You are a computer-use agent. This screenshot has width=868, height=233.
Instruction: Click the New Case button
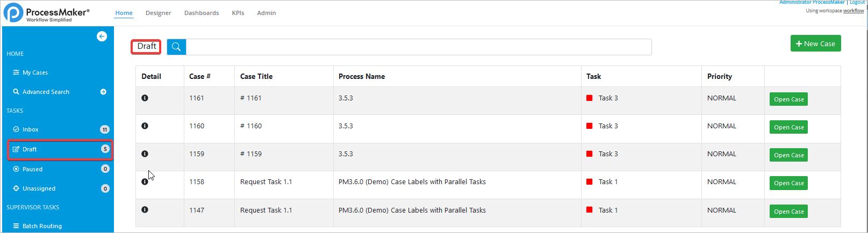click(x=815, y=43)
